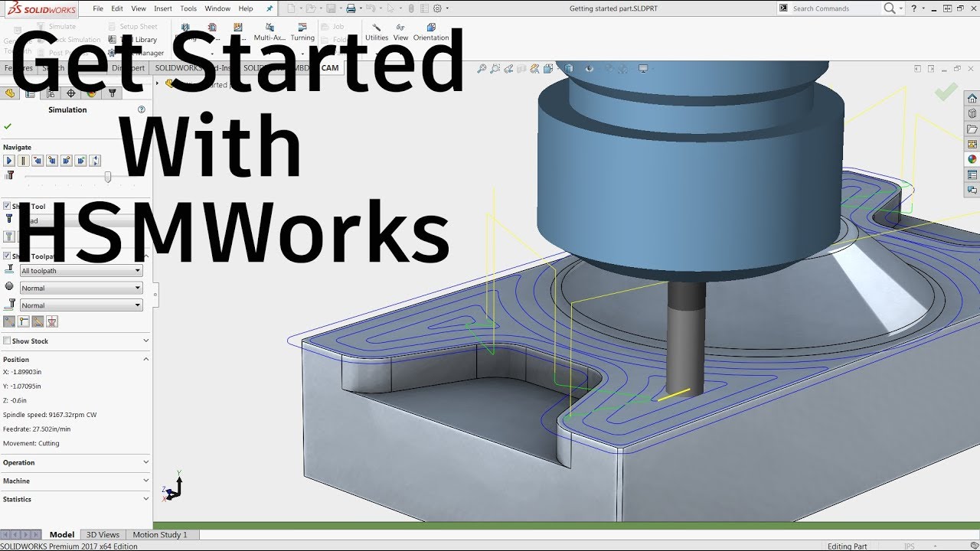
Task: Step forward one move in simulation
Action: pos(67,161)
